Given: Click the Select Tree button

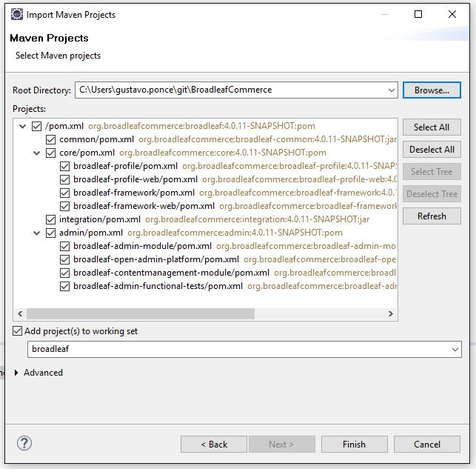Looking at the screenshot, I should [x=432, y=172].
